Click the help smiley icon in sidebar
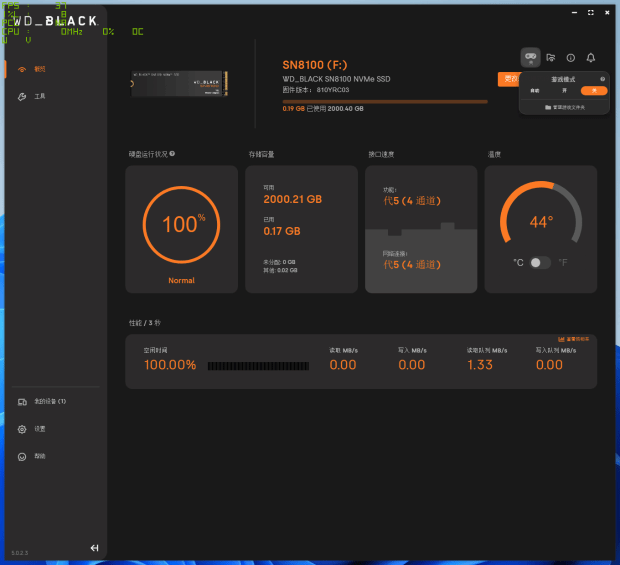This screenshot has height=565, width=620. click(22, 457)
